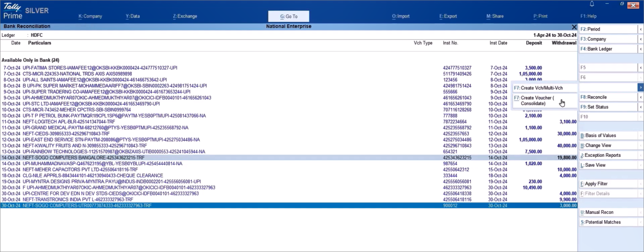Open the O: Import menu
The width and height of the screenshot is (644, 252).
pos(400,16)
